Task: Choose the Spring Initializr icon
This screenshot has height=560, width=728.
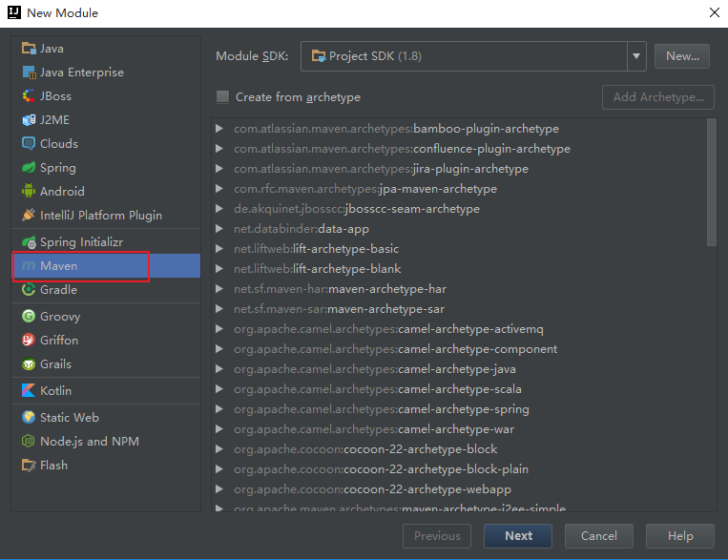Action: coord(29,242)
